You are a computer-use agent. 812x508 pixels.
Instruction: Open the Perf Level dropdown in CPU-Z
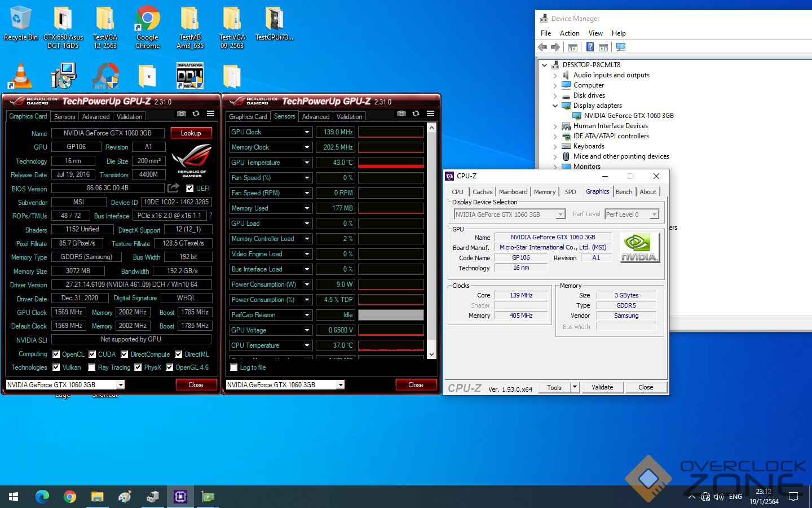[654, 214]
